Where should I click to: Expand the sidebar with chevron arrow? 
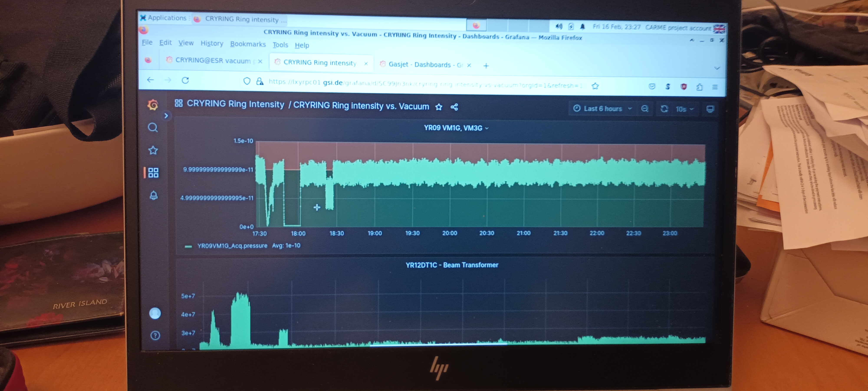click(166, 116)
